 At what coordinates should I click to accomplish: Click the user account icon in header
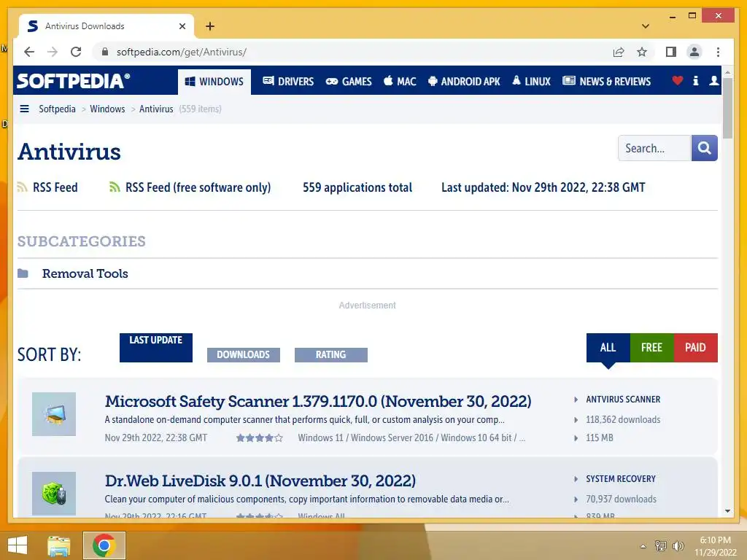[x=713, y=80]
